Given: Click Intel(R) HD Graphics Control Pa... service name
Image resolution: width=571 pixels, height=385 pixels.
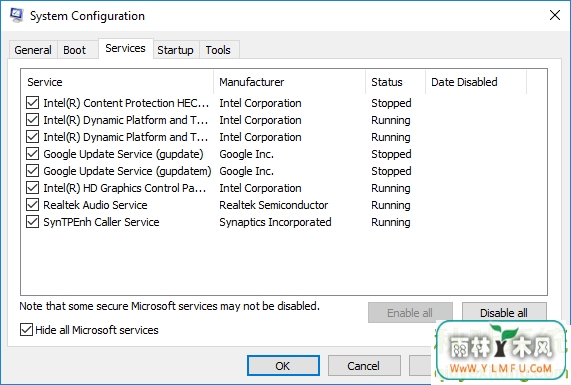Looking at the screenshot, I should 125,188.
